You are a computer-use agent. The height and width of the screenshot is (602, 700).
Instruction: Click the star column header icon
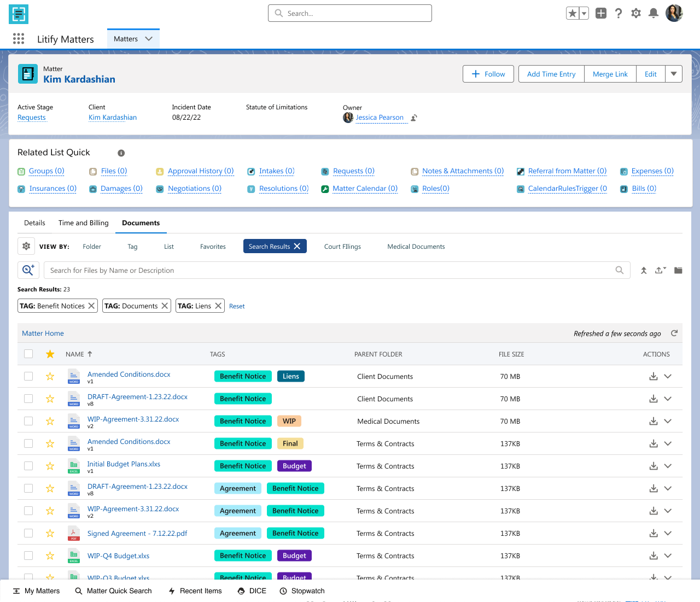coord(50,354)
